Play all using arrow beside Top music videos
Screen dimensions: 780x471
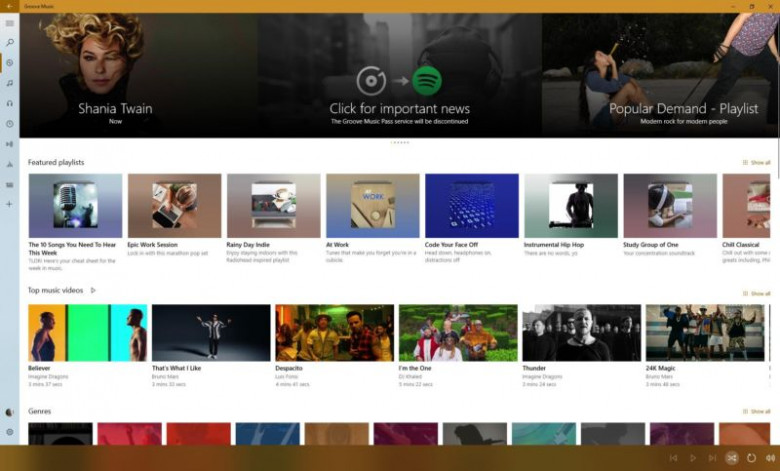point(93,291)
